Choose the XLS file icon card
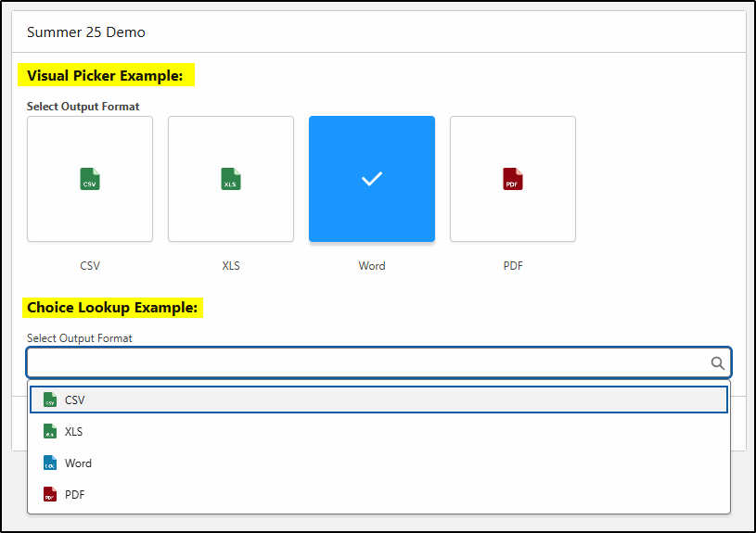Screen dimensions: 756x533 click(x=231, y=179)
